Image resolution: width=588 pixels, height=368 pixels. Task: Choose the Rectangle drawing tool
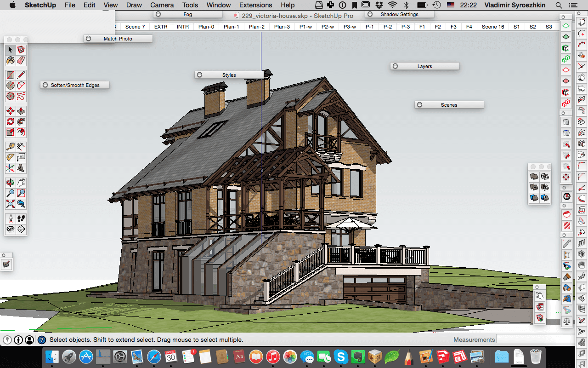(10, 74)
